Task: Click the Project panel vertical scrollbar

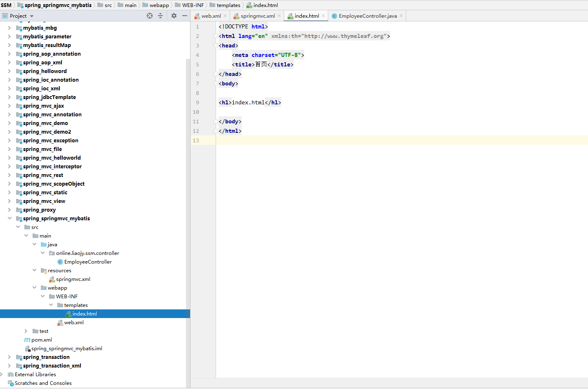Action: tap(188, 223)
